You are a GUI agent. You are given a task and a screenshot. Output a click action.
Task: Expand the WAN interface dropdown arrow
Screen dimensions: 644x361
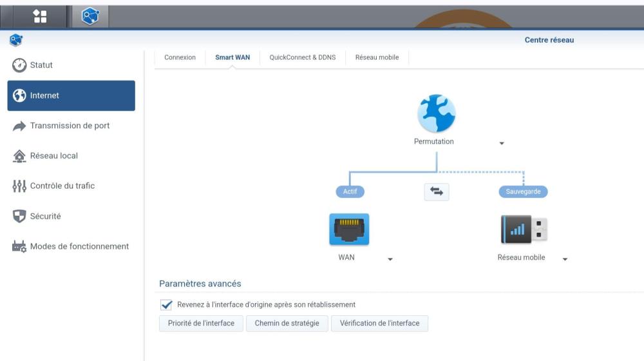(x=390, y=259)
